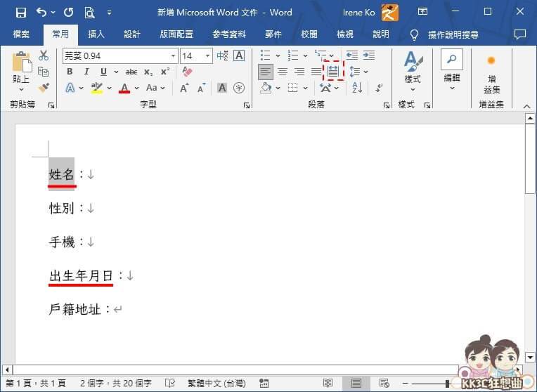Increase font size with the larger A
This screenshot has width=537, height=392.
click(x=184, y=89)
